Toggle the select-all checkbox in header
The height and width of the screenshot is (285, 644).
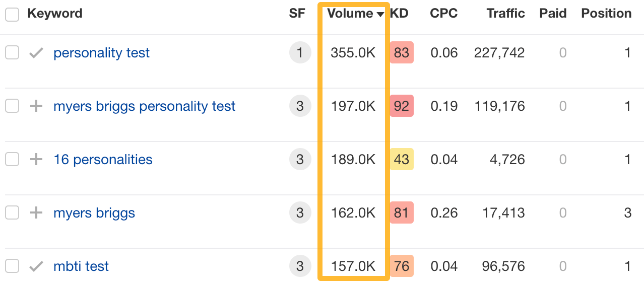pos(12,15)
